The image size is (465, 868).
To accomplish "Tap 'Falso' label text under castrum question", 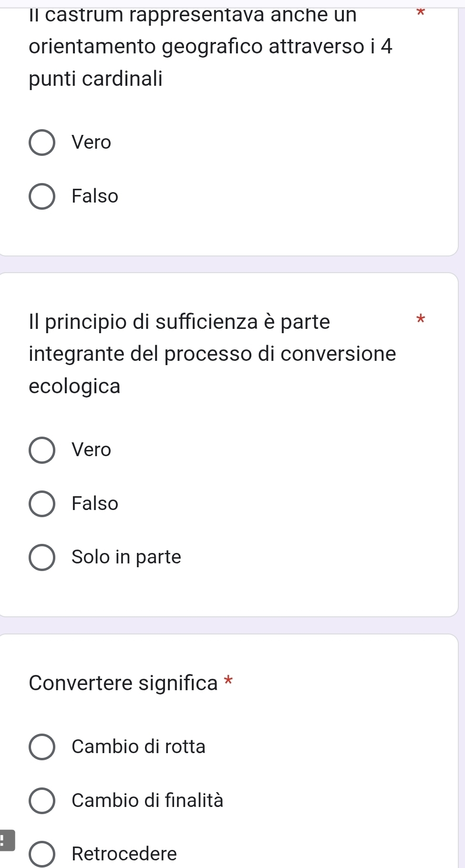I will pyautogui.click(x=95, y=196).
